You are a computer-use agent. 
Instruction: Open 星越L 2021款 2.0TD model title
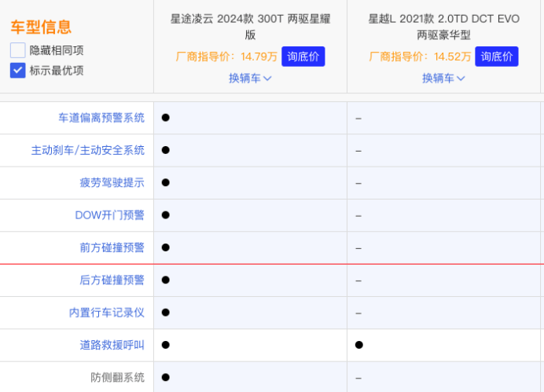[443, 26]
